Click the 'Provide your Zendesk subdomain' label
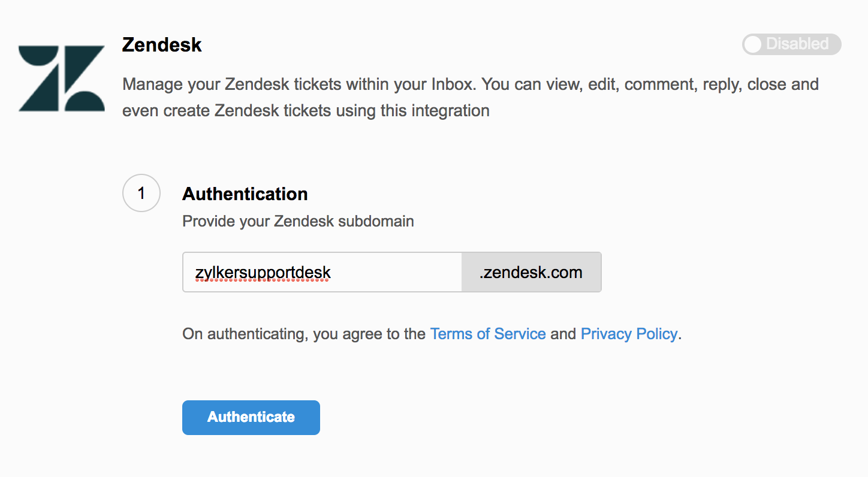This screenshot has height=477, width=868. coord(298,221)
